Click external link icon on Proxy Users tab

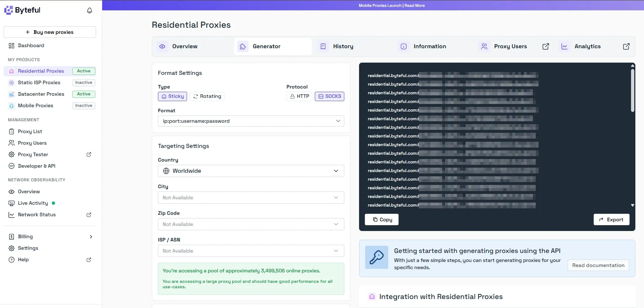[x=546, y=46]
